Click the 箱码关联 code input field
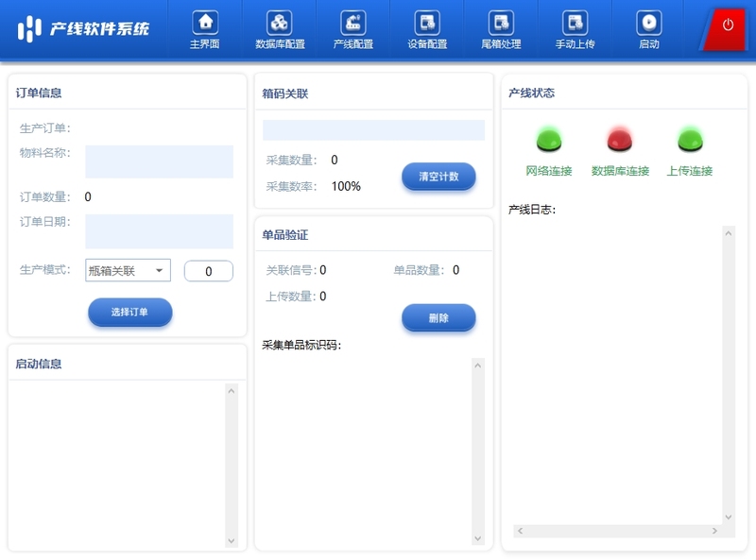 (373, 130)
